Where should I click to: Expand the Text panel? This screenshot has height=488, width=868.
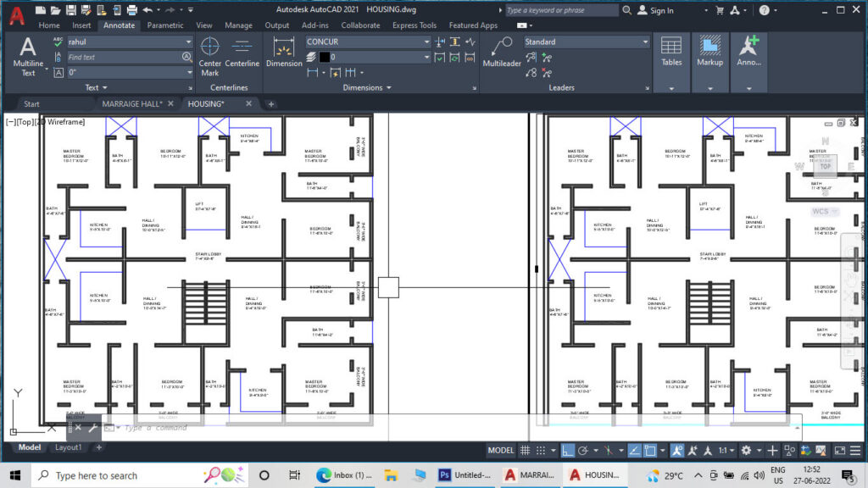[x=97, y=87]
